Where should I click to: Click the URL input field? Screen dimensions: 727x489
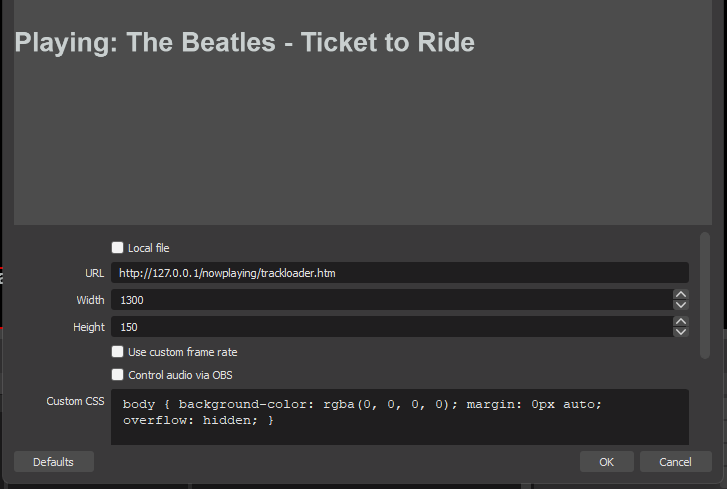(400, 273)
